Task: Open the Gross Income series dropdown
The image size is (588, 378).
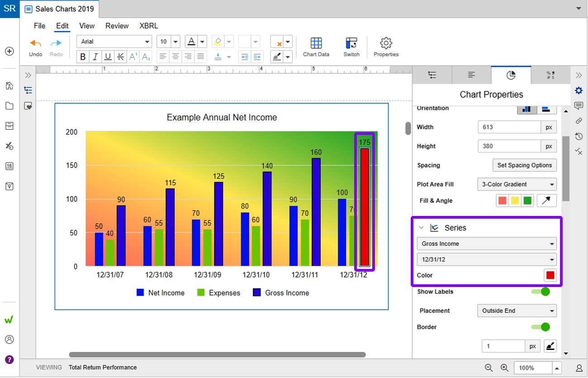Action: (x=486, y=244)
